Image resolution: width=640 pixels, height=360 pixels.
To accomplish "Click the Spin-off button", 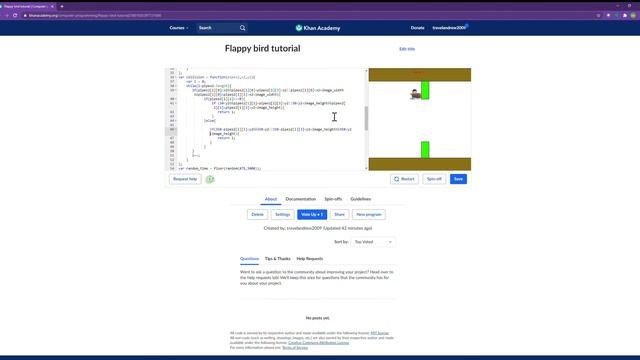I will click(434, 179).
